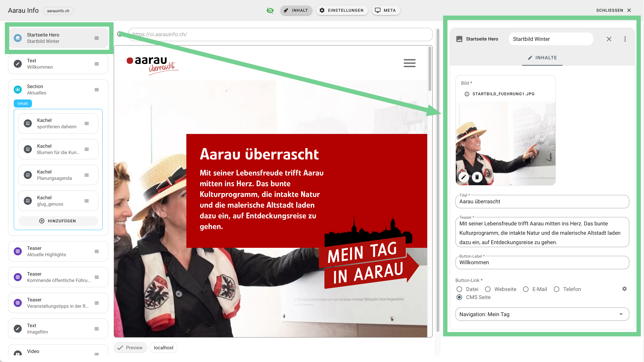Viewport: 644px width, 362px height.
Task: Expand the Navigation: Mein Tag dropdown
Action: (x=621, y=314)
